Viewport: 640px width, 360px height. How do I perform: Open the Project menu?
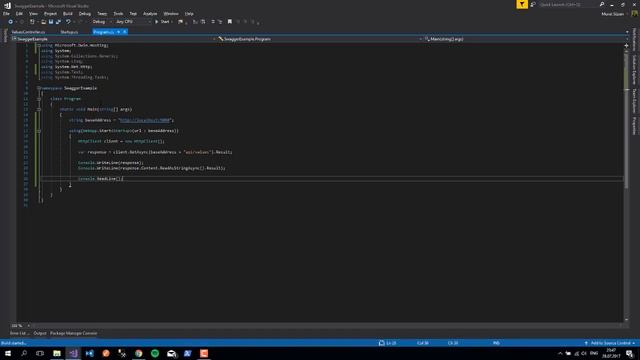point(50,13)
